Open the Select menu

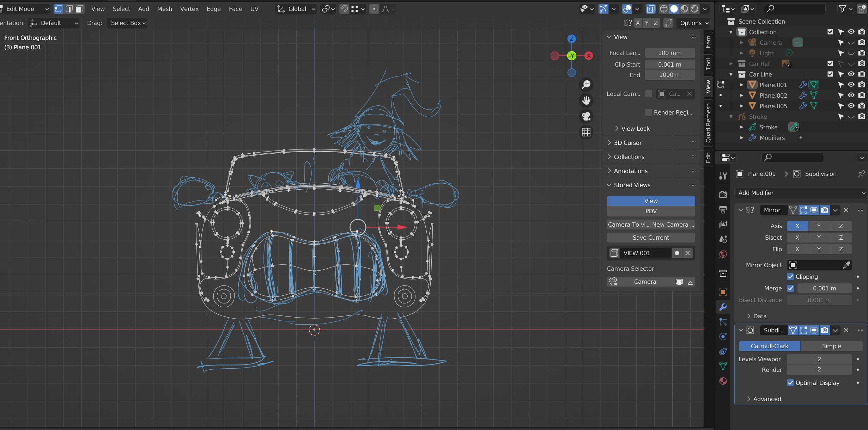click(x=121, y=9)
